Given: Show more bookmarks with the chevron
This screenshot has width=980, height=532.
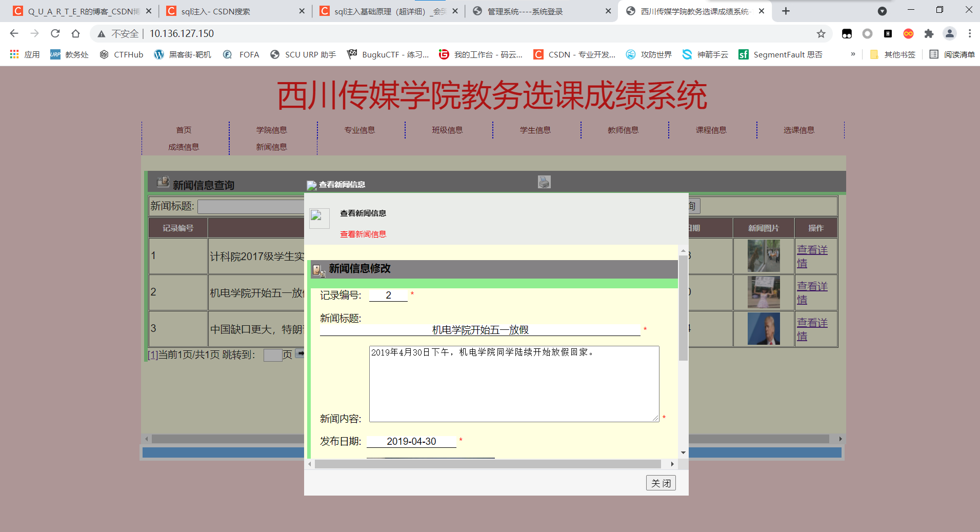Looking at the screenshot, I should (x=853, y=54).
